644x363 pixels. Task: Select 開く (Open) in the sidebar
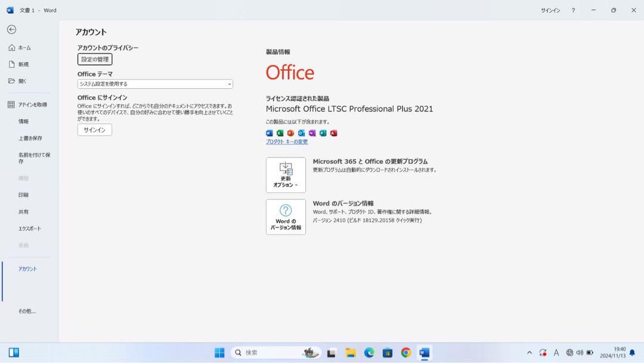click(22, 81)
